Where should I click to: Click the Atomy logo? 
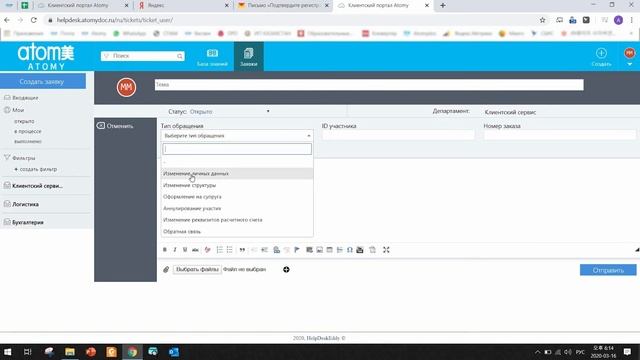click(x=46, y=57)
